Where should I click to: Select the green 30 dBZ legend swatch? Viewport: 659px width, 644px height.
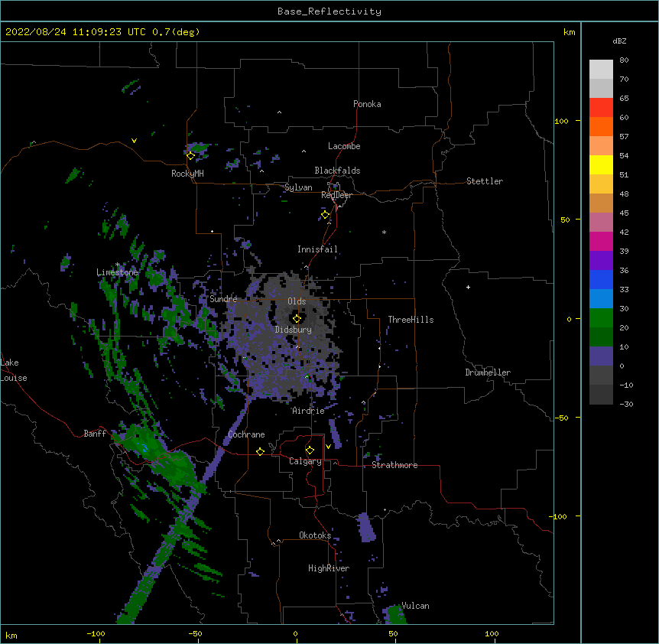(x=601, y=318)
